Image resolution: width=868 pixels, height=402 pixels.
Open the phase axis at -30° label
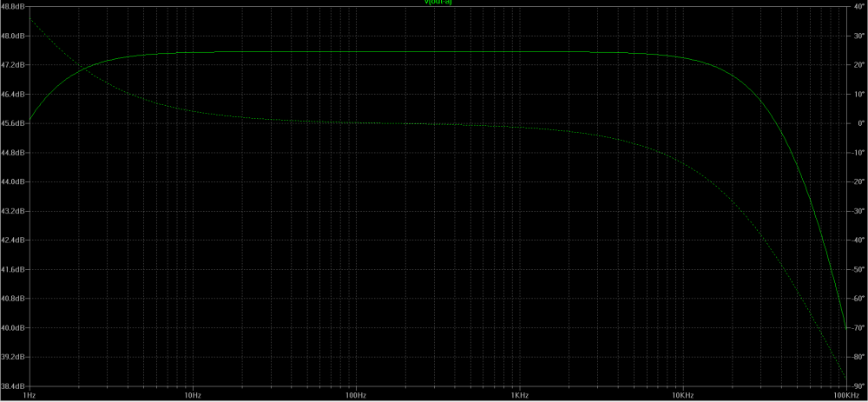[857, 211]
